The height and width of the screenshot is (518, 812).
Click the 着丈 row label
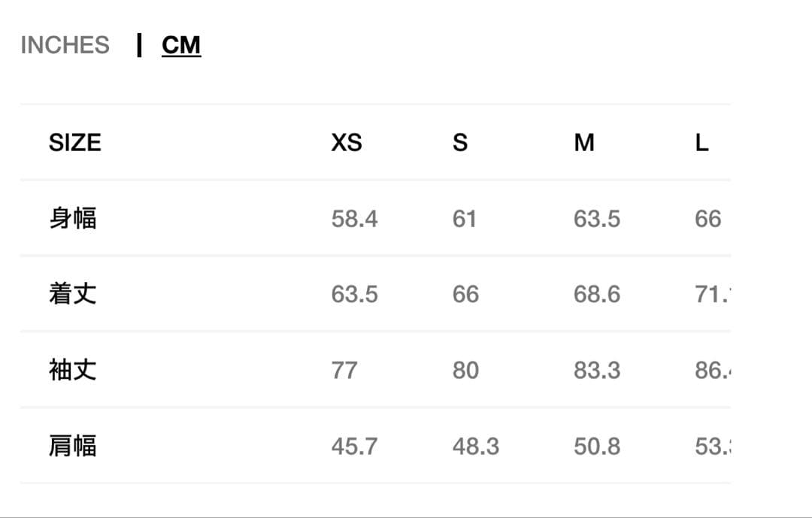73,293
